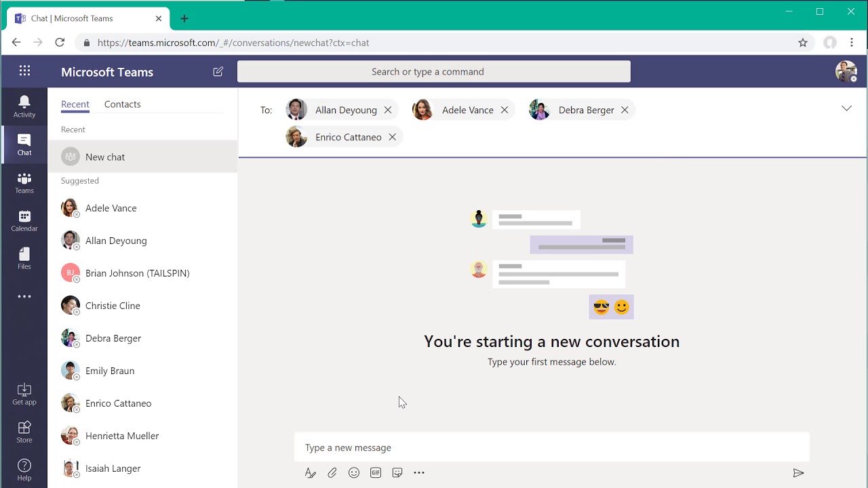This screenshot has height=488, width=868.
Task: Open chat with Brian Johnson (TAILSPIN)
Action: click(x=142, y=273)
